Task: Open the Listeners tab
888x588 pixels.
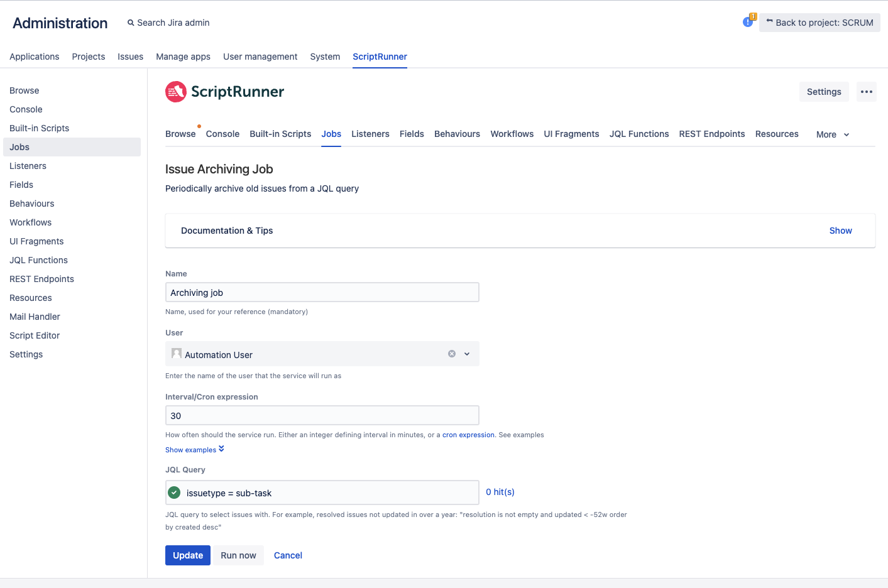Action: [x=370, y=134]
